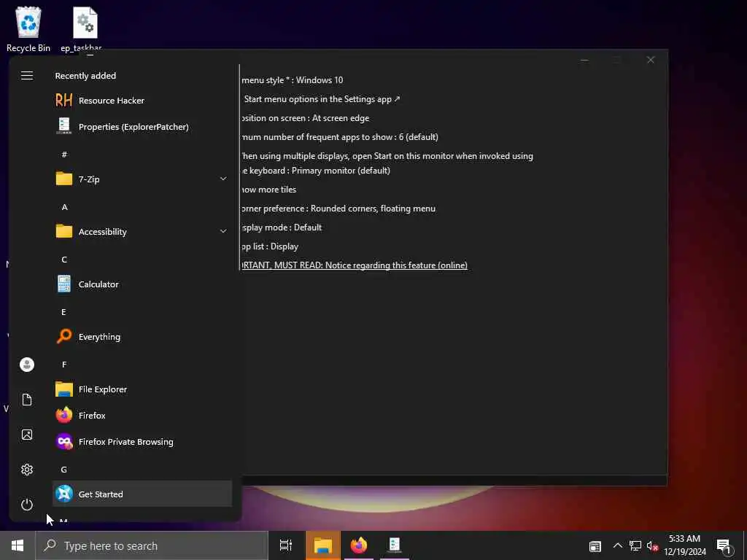
Task: Show hidden tray icons chevron
Action: [617, 545]
